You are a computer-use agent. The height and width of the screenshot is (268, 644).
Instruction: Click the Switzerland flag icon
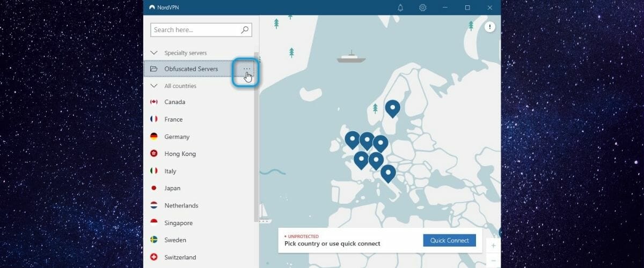(x=154, y=257)
